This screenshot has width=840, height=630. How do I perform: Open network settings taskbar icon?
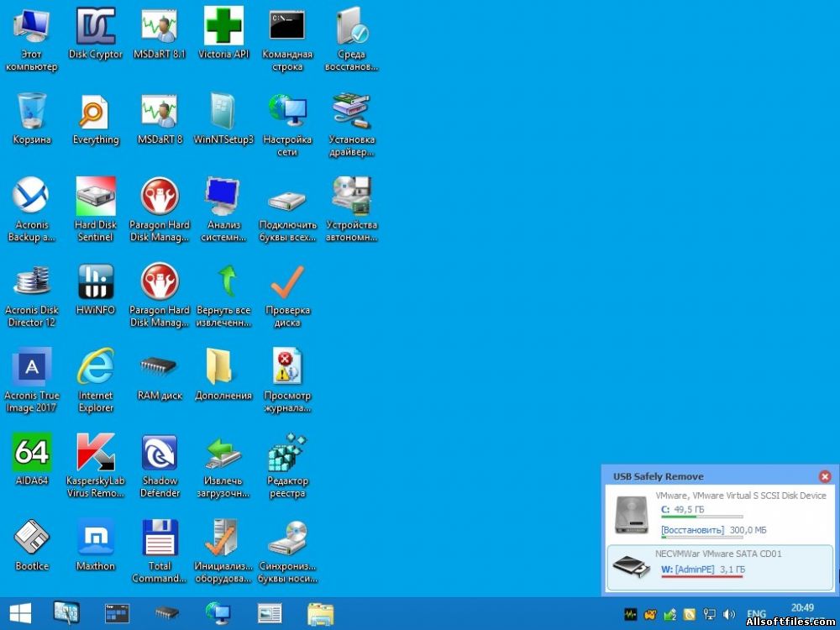pyautogui.click(x=218, y=613)
